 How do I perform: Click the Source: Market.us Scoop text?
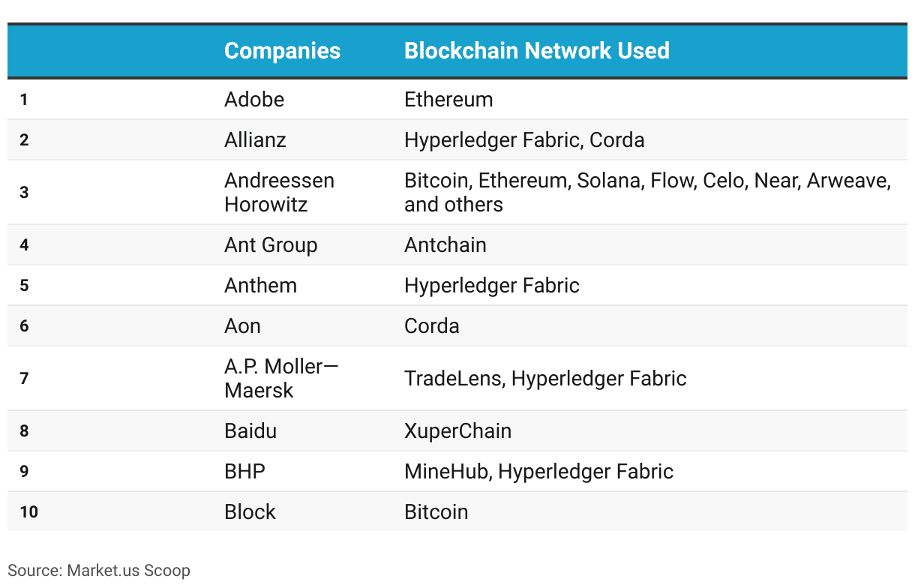click(99, 571)
